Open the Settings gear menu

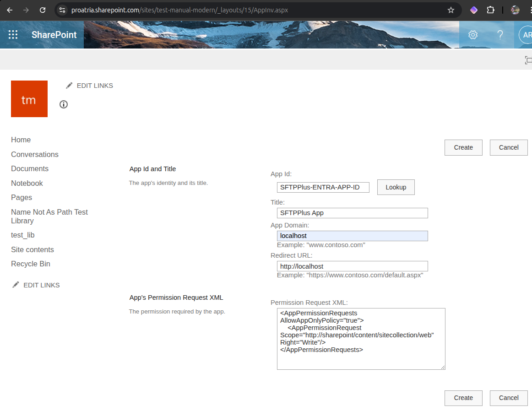point(473,35)
